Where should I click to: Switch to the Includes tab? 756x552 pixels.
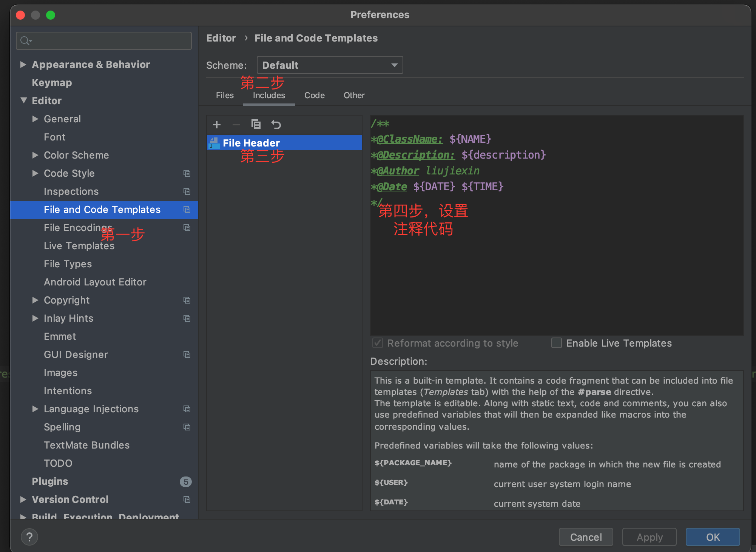click(x=269, y=95)
